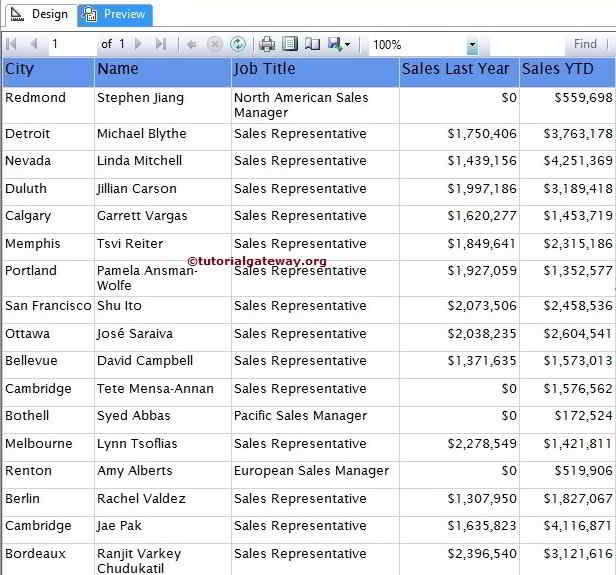Go to previous page of report
The height and width of the screenshot is (575, 616).
coord(34,44)
